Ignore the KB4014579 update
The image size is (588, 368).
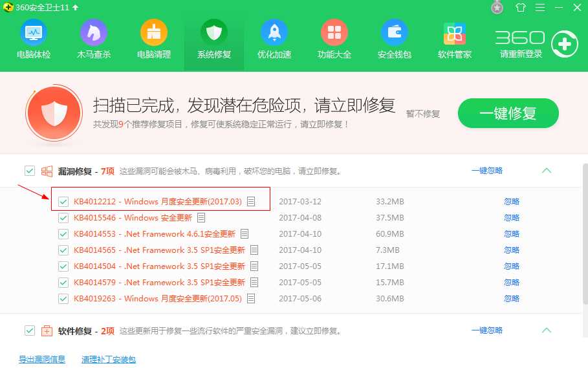[x=512, y=282]
